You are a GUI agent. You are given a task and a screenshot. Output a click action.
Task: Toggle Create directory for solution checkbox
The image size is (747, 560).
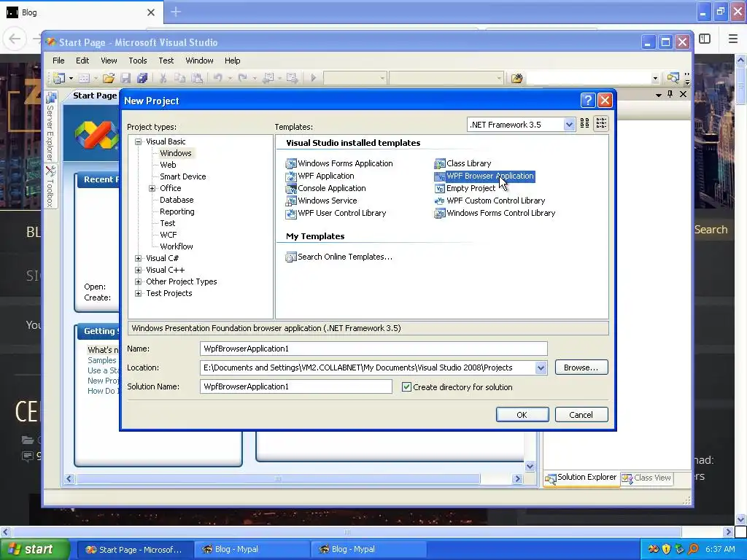coord(406,386)
